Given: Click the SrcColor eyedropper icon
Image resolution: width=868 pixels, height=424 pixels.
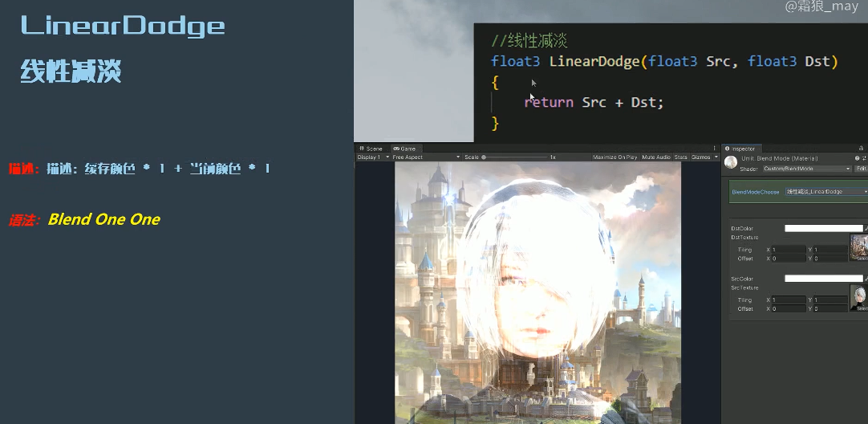Looking at the screenshot, I should tap(866, 279).
